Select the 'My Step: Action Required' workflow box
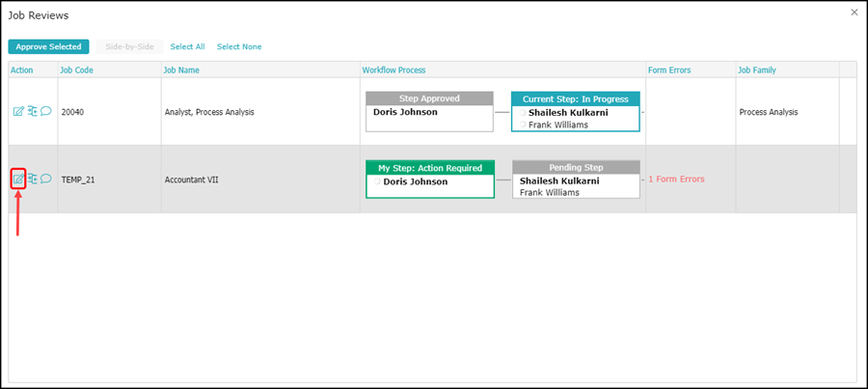The width and height of the screenshot is (868, 389). [x=429, y=179]
